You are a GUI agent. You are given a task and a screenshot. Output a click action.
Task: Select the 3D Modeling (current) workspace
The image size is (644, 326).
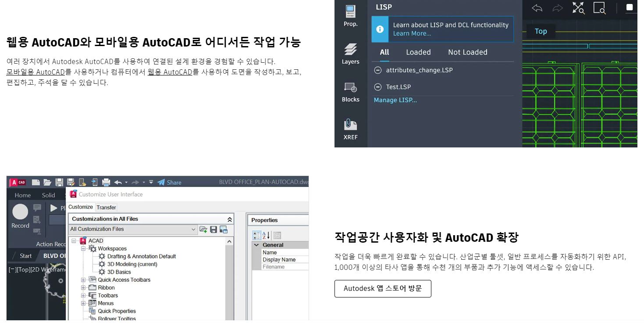click(x=132, y=264)
